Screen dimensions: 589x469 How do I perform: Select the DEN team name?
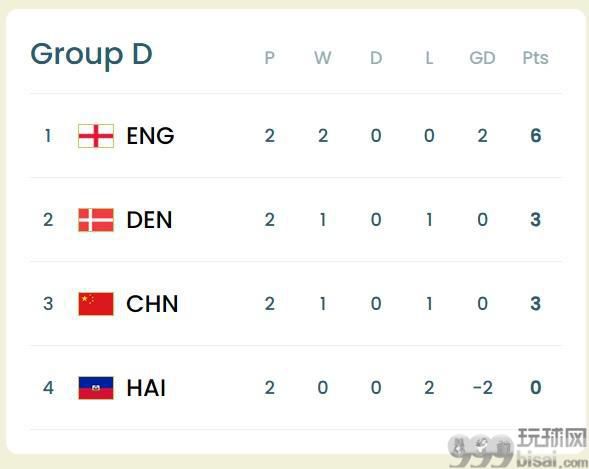(150, 220)
